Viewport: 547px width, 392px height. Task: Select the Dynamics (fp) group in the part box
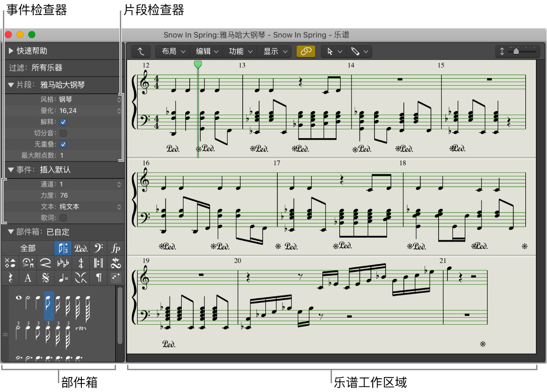pos(116,248)
